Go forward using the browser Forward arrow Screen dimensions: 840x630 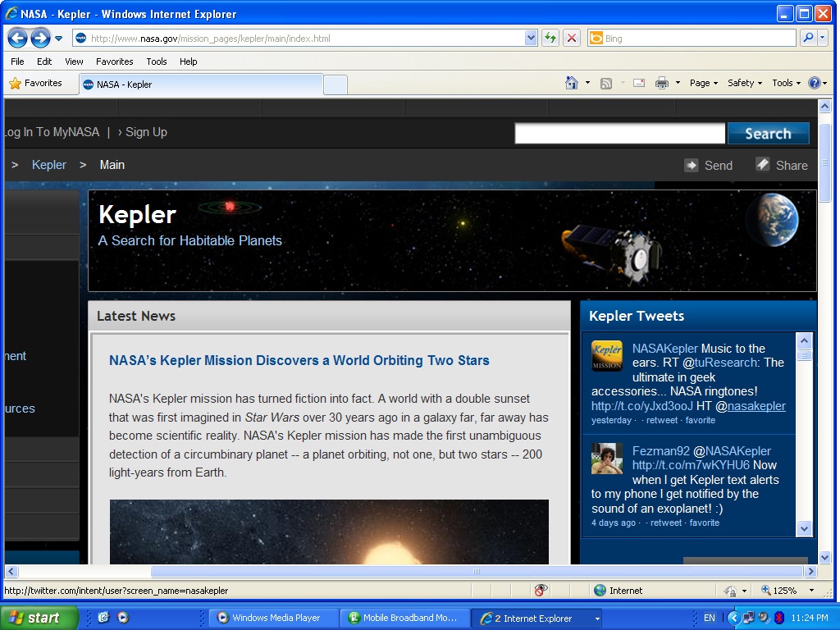40,38
